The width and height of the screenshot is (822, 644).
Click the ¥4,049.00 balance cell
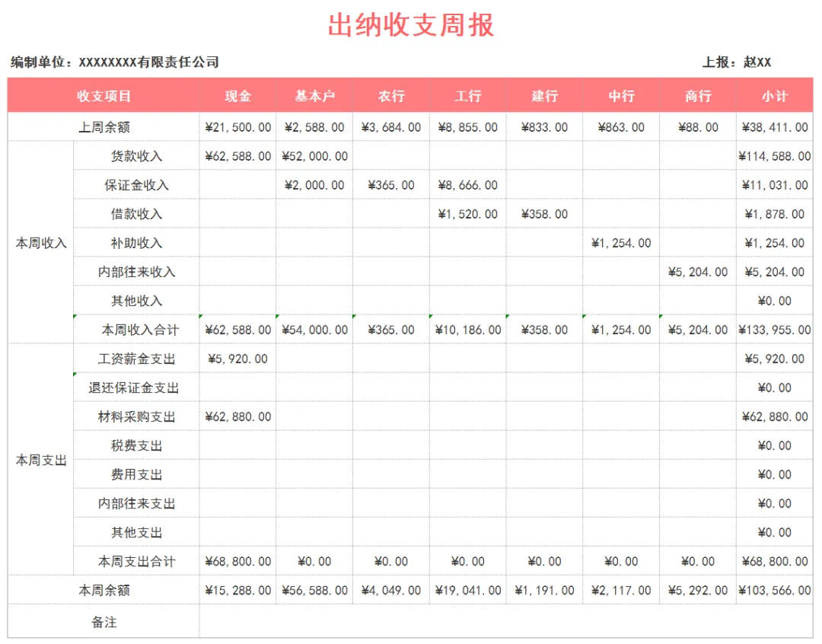tap(391, 590)
